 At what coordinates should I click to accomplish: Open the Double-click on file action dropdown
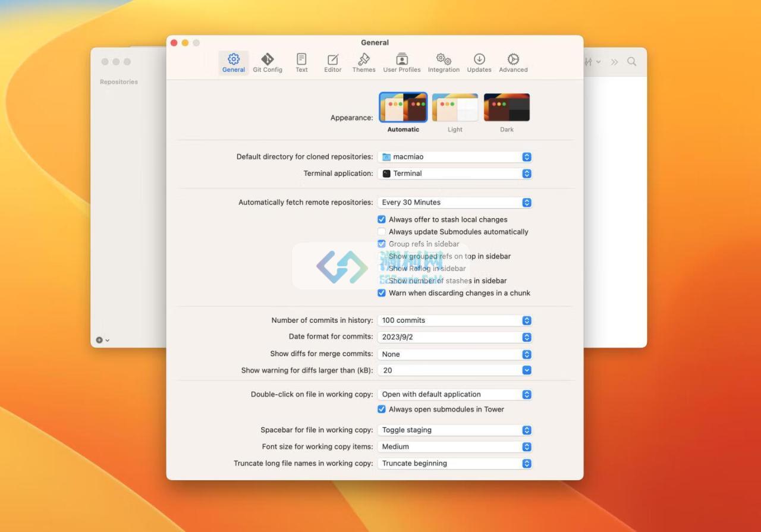[455, 394]
